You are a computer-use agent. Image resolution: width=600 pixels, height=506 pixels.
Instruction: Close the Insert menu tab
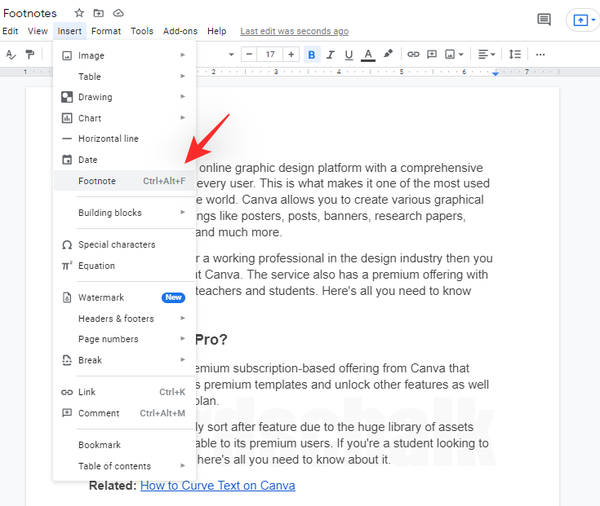69,31
